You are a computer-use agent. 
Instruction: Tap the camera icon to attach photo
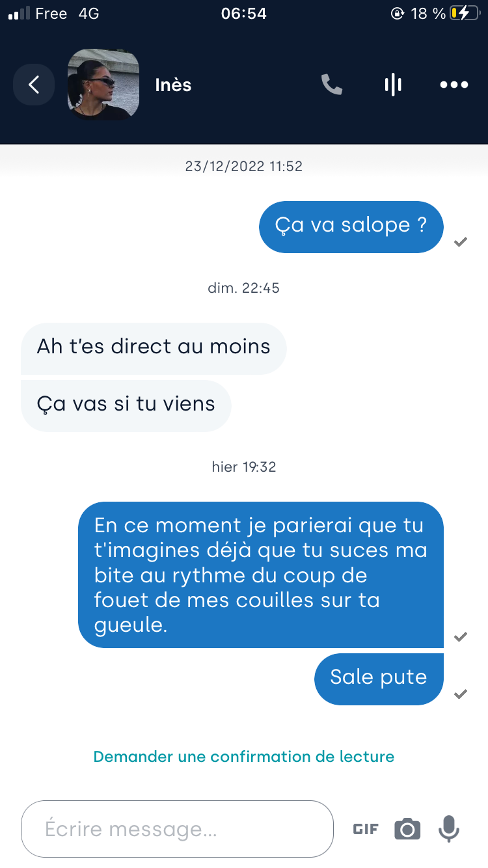(407, 829)
